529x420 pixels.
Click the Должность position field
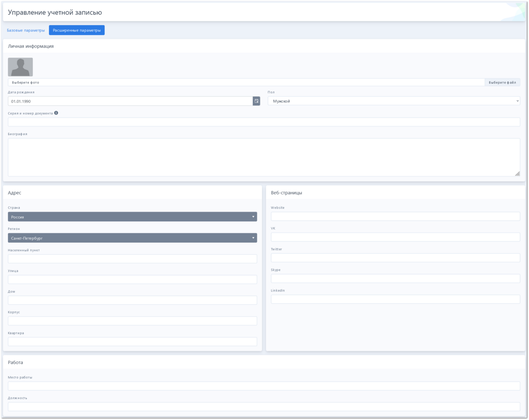[x=264, y=407]
